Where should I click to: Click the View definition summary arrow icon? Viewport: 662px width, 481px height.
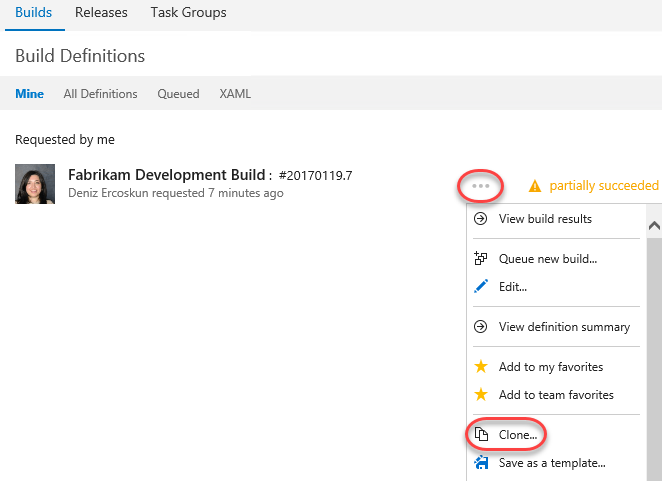pyautogui.click(x=480, y=326)
